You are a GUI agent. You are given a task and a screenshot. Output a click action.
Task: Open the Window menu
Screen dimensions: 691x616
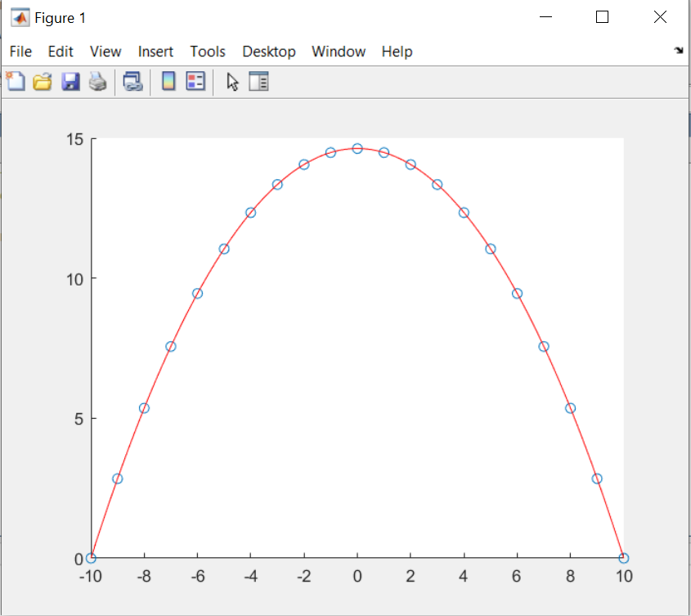coord(339,52)
